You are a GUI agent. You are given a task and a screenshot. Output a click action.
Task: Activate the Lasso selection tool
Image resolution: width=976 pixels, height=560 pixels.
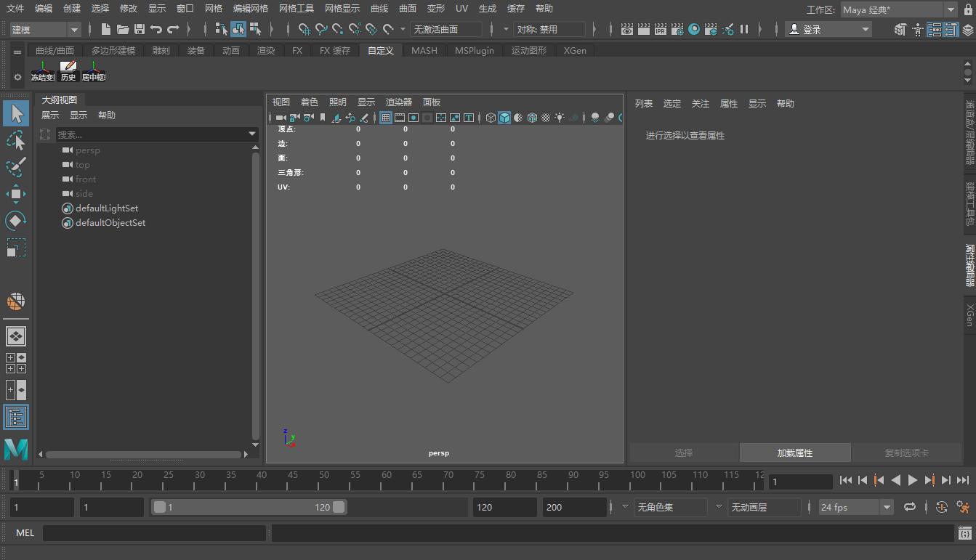click(x=16, y=140)
